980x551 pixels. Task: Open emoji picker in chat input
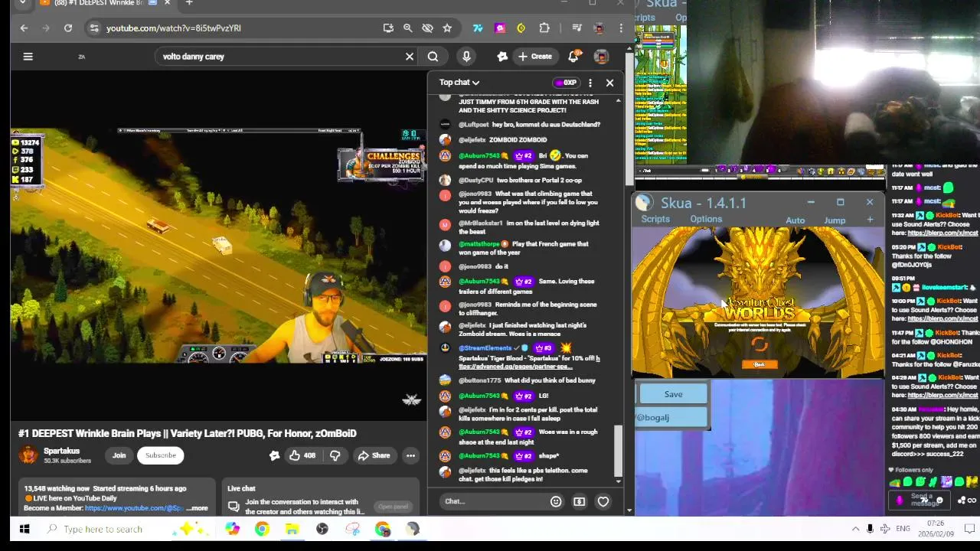[x=556, y=501]
